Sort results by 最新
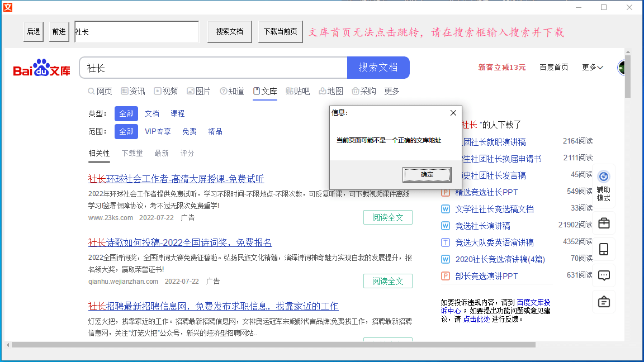This screenshot has width=644, height=362. tap(162, 154)
